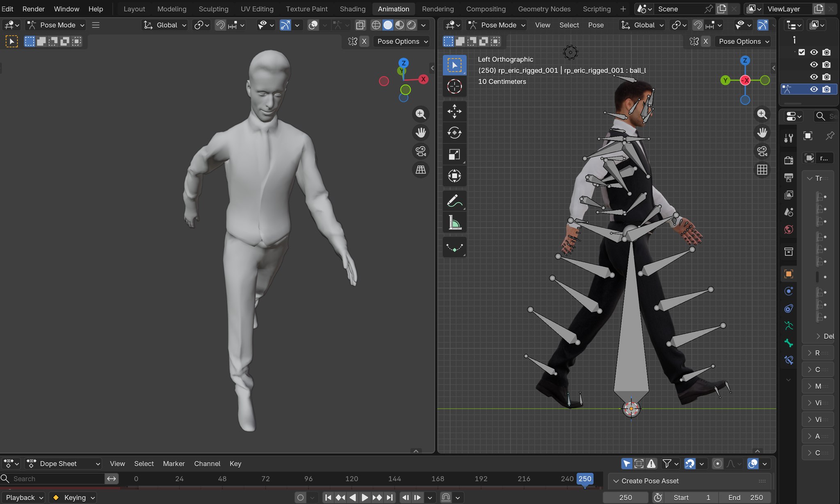
Task: Toggle visibility eye of highlighted armature row
Action: (x=814, y=89)
